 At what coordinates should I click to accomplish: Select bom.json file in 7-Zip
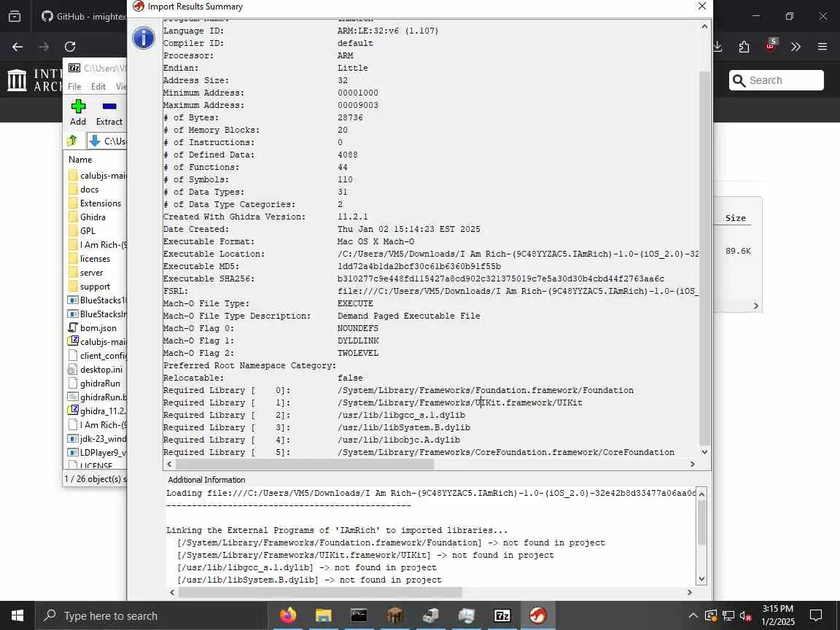point(98,328)
